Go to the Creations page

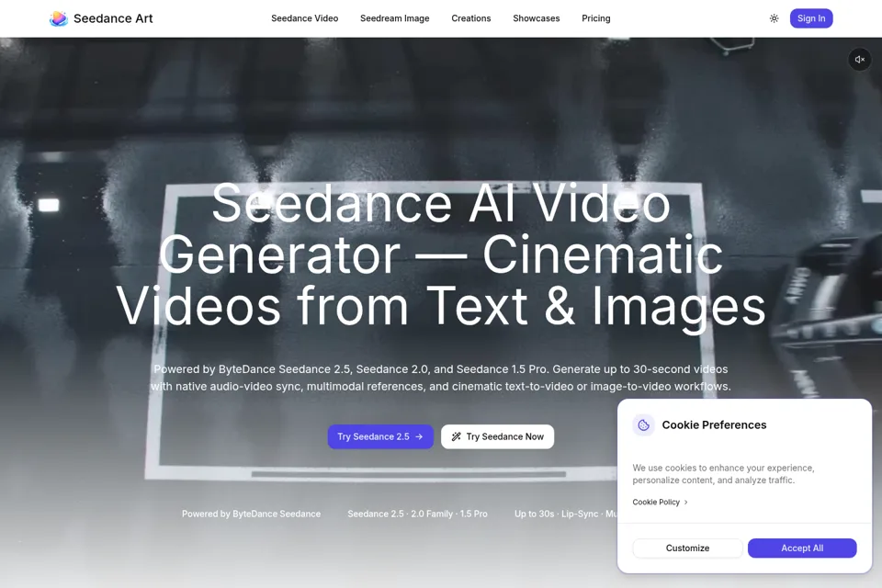point(470,18)
